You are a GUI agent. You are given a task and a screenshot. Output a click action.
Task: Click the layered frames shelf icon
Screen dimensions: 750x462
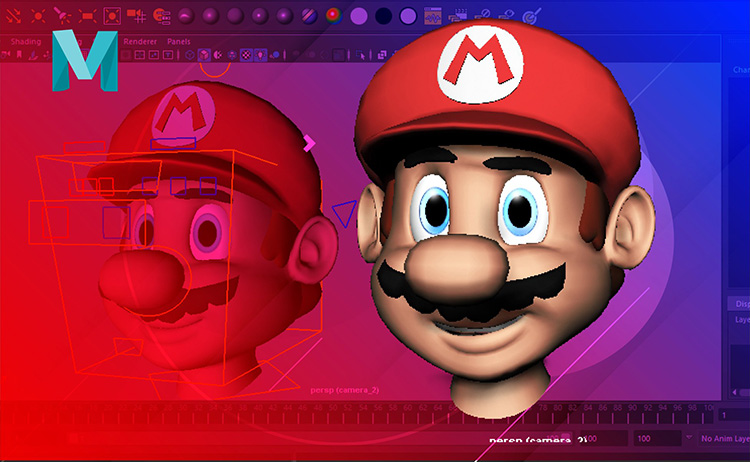pyautogui.click(x=457, y=16)
